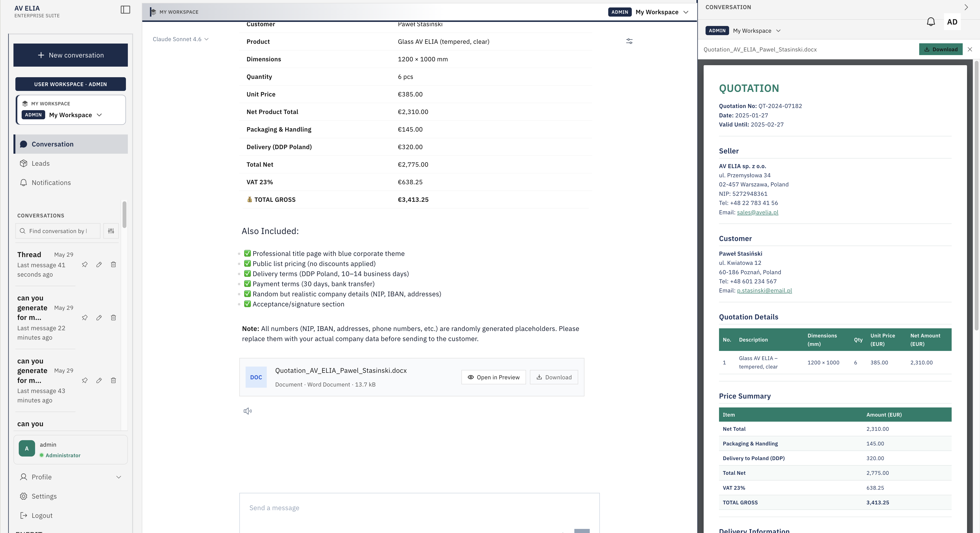
Task: Pin the conversation from 43 minutes ago
Action: (x=85, y=381)
